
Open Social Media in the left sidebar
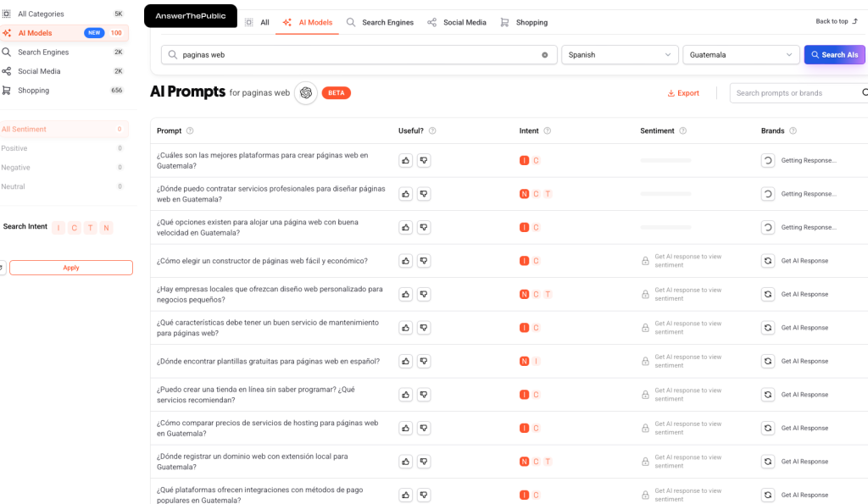coord(39,71)
